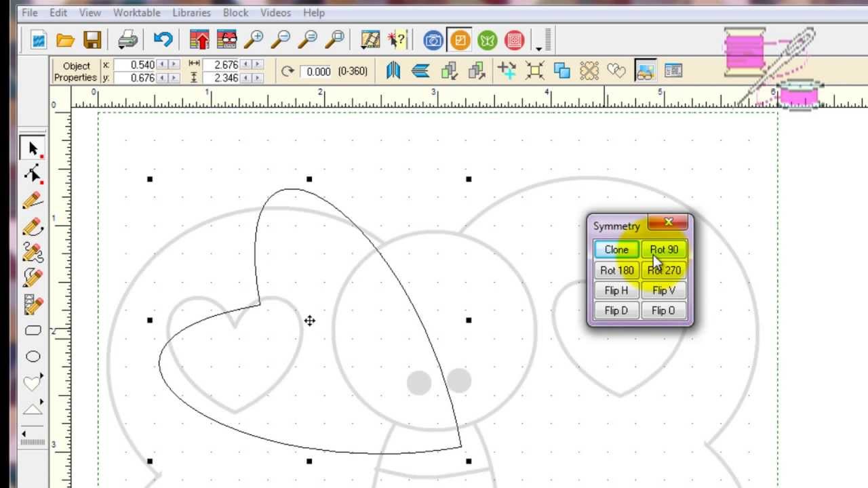The image size is (868, 488).
Task: Click the Clone symmetry button
Action: 616,249
